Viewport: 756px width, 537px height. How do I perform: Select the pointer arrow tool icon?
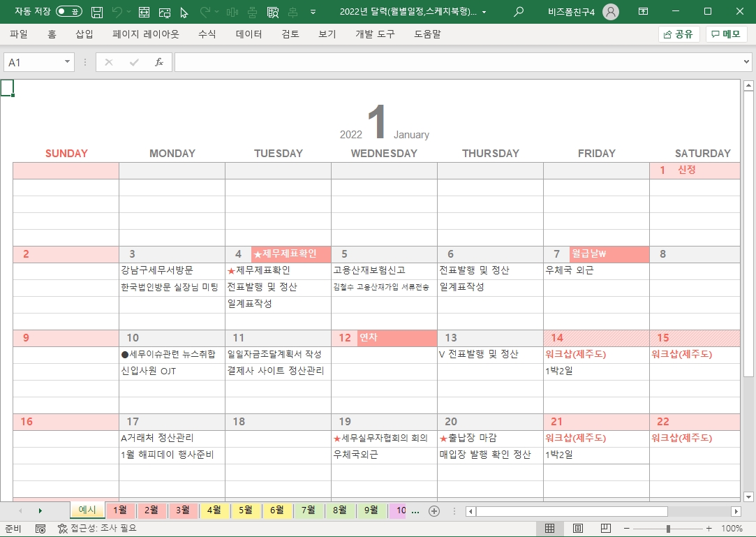[x=184, y=12]
